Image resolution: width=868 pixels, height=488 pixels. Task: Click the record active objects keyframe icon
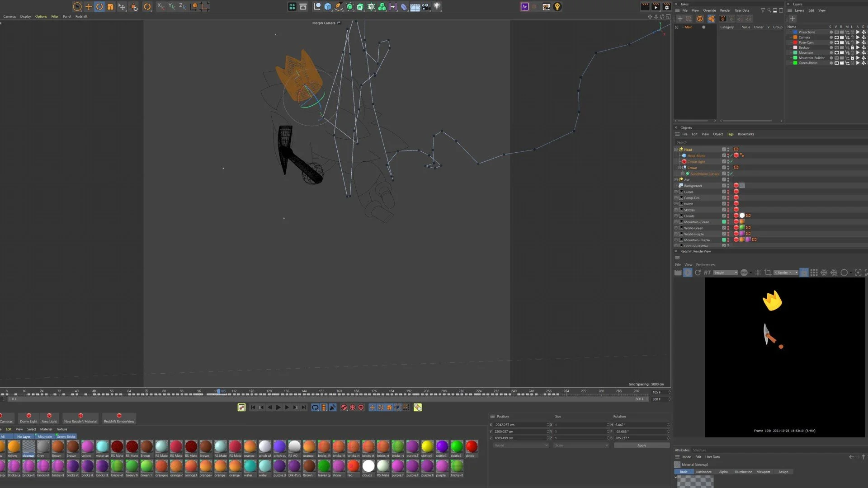[344, 408]
